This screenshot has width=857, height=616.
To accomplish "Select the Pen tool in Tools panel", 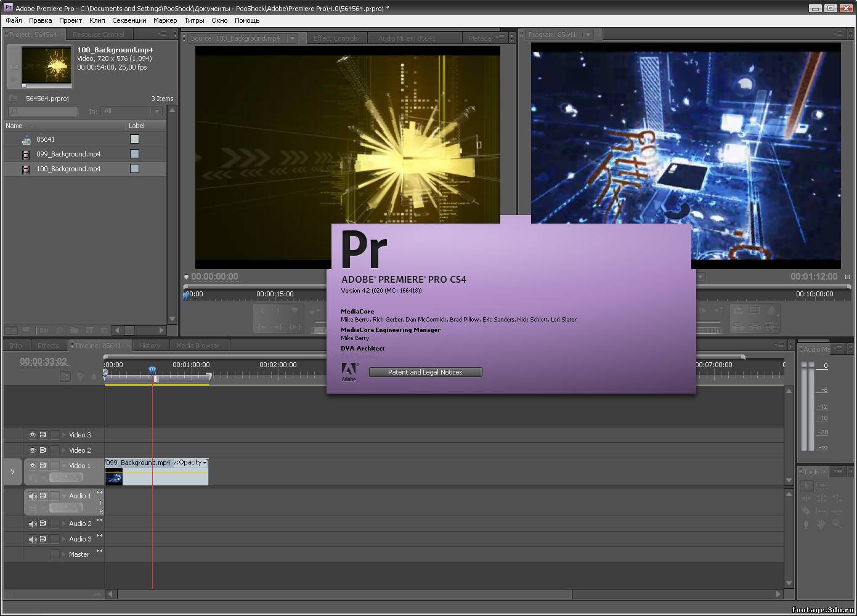I will pyautogui.click(x=806, y=524).
